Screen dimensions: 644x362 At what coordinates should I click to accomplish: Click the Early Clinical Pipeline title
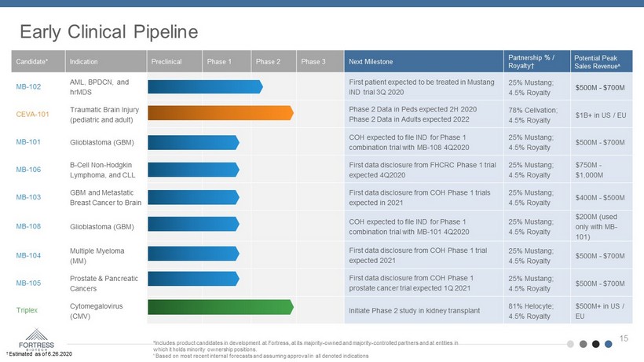point(108,31)
